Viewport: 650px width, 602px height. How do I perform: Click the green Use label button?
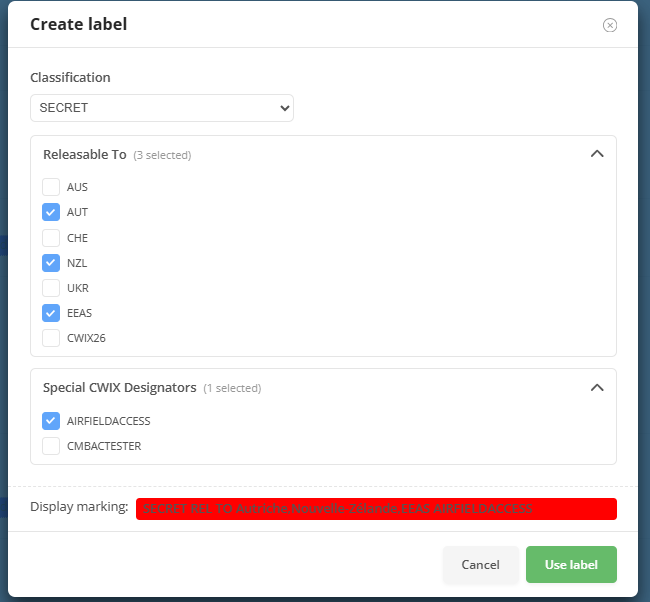(x=571, y=565)
